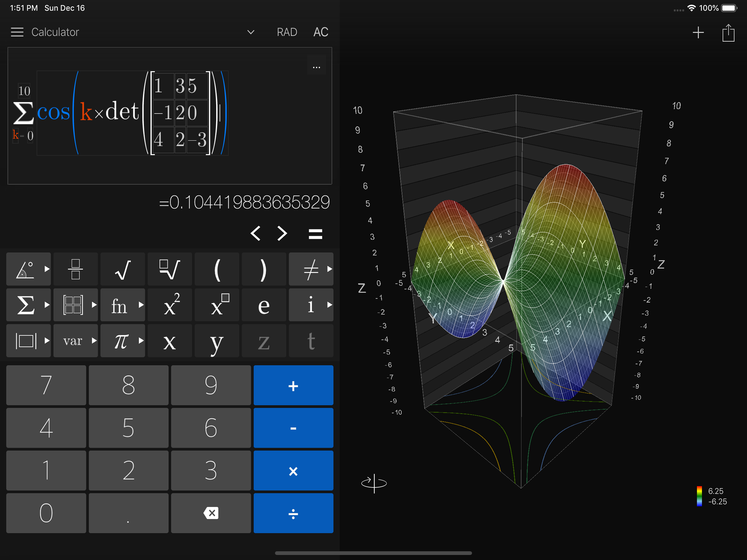Click the 3D rotation axis icon
The image size is (747, 560).
[x=374, y=483]
